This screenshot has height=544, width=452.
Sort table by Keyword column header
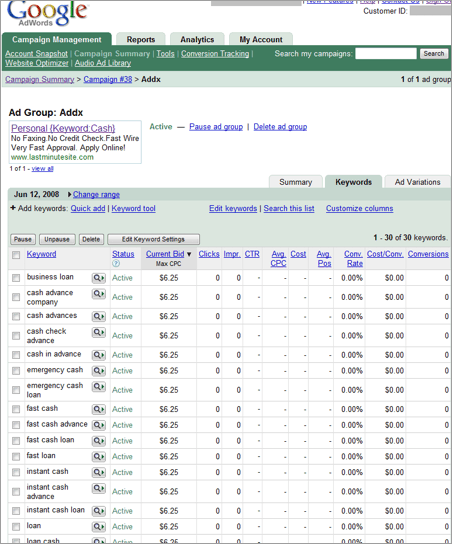(41, 254)
